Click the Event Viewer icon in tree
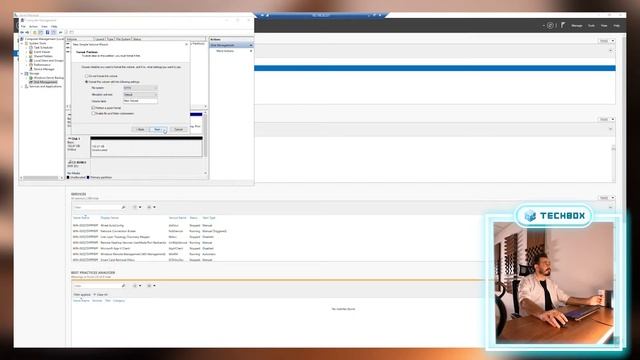This screenshot has height=360, width=640. coord(31,52)
